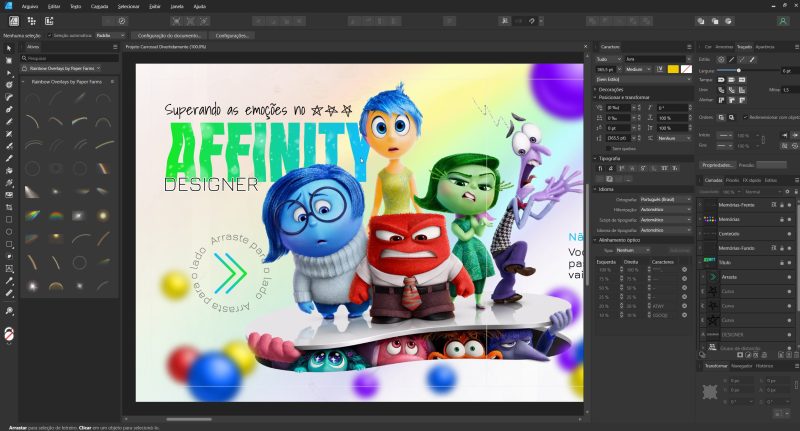
Task: Set the first Alinhar stroke alignment option
Action: tap(721, 100)
